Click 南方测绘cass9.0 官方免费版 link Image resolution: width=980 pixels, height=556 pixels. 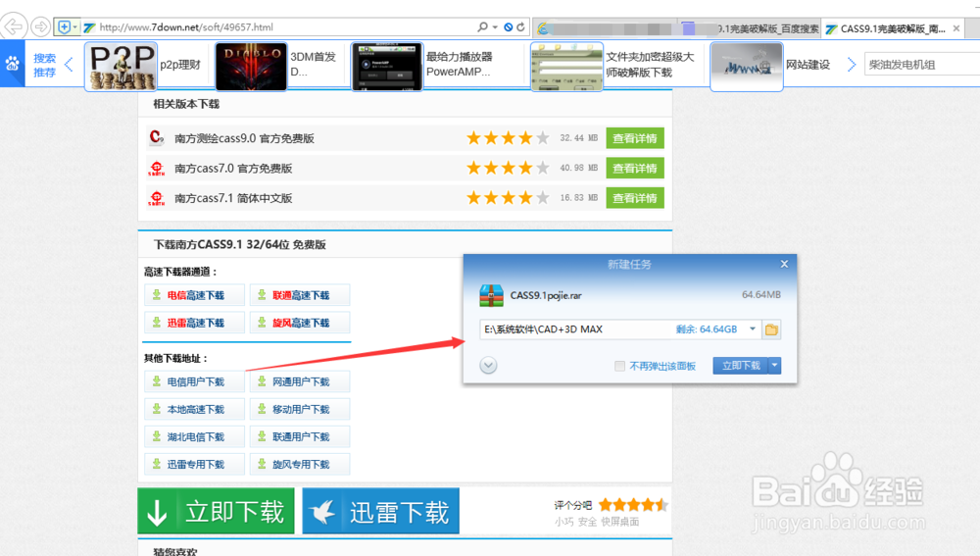pyautogui.click(x=244, y=138)
